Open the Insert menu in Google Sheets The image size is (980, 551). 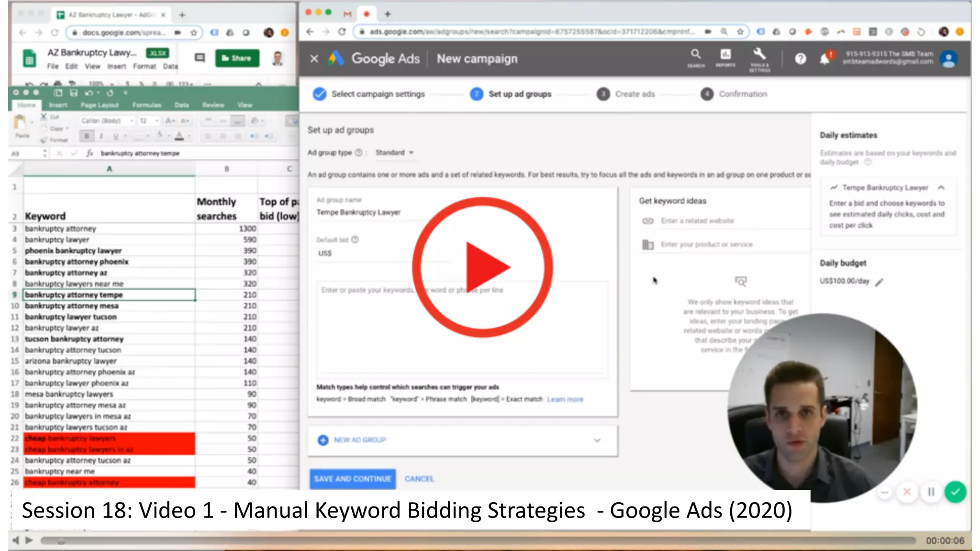point(116,66)
